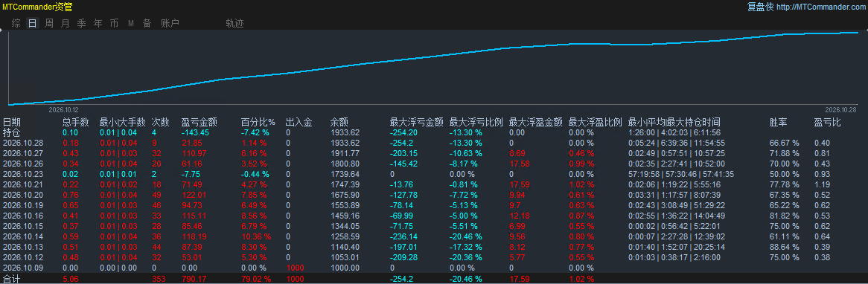The image size is (868, 284).
Task: Select the 2026.10.28 table row date
Action: click(22, 143)
